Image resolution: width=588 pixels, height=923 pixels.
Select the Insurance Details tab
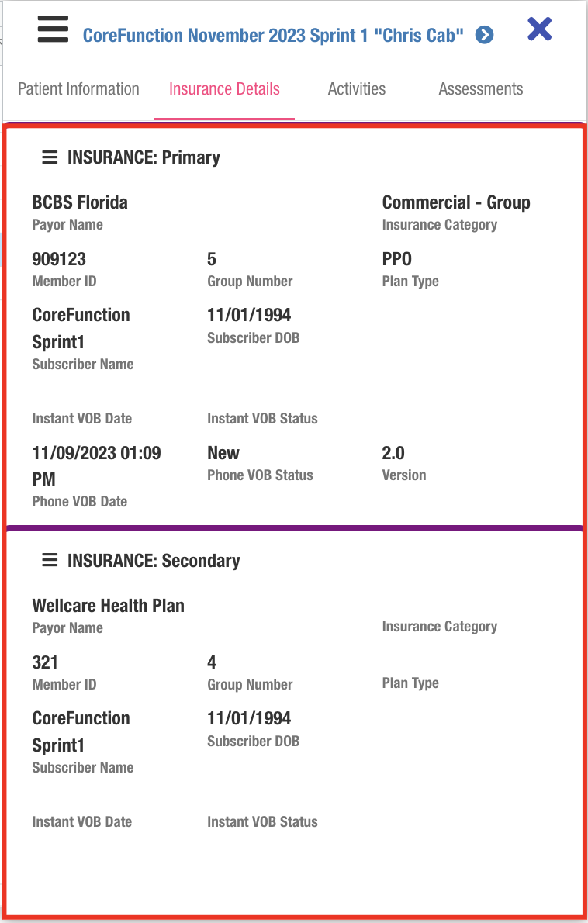[x=224, y=89]
